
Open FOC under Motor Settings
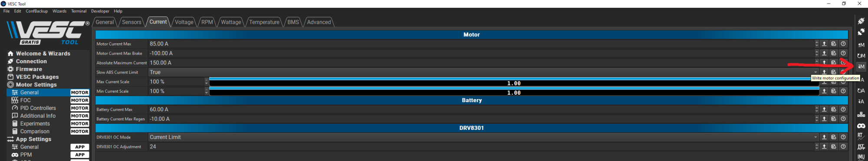(26, 100)
